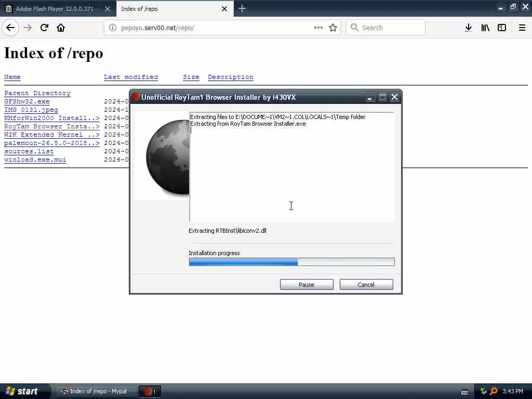Open the RoyTam Browser Insta.. link
The height and width of the screenshot is (399, 532).
[52, 126]
